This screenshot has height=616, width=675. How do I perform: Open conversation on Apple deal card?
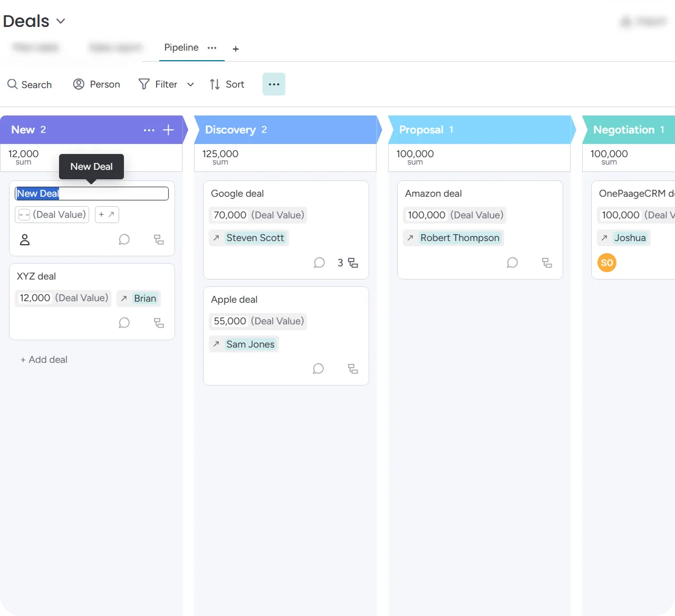point(318,369)
